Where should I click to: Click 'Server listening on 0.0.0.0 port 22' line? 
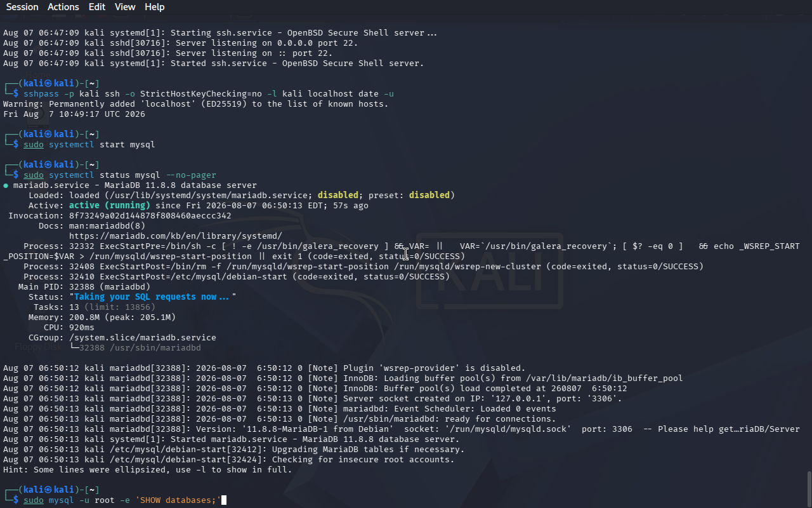click(181, 43)
